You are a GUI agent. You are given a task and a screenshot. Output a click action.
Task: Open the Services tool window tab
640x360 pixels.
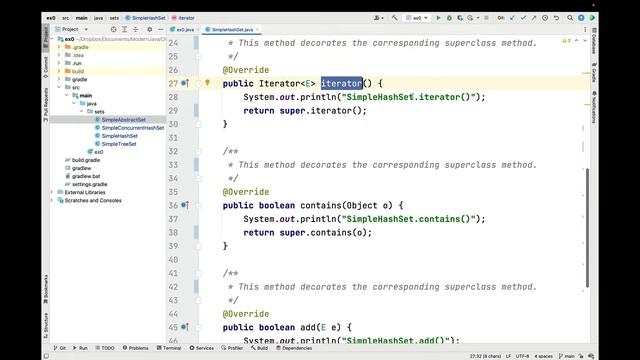point(202,348)
